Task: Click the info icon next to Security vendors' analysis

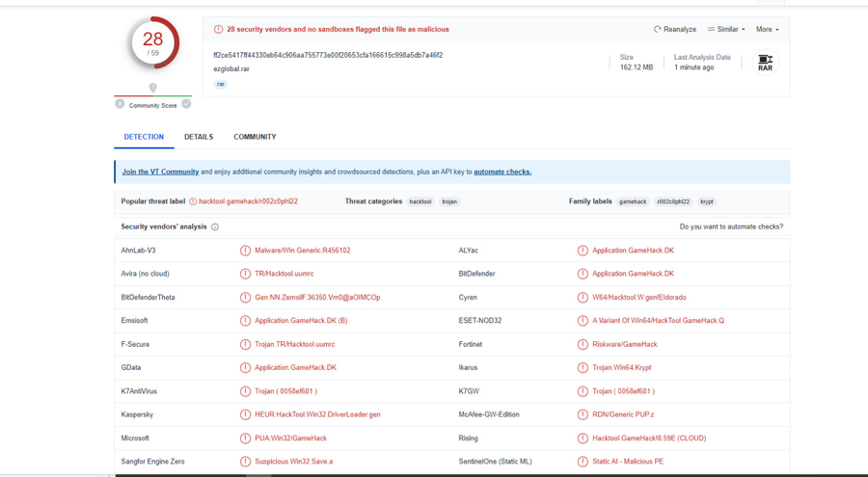Action: tap(215, 226)
